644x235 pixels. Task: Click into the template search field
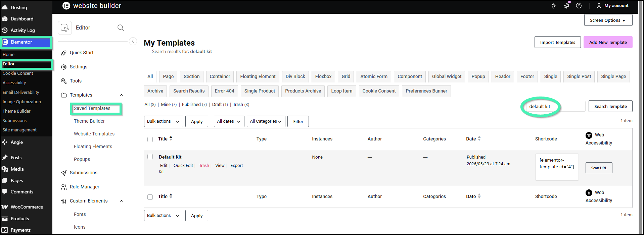(x=555, y=106)
